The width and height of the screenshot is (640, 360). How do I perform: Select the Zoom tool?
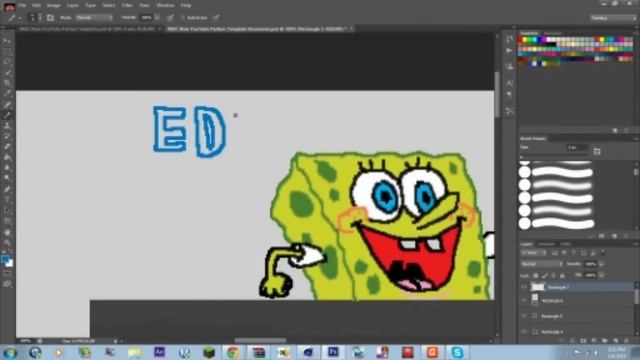click(x=7, y=242)
